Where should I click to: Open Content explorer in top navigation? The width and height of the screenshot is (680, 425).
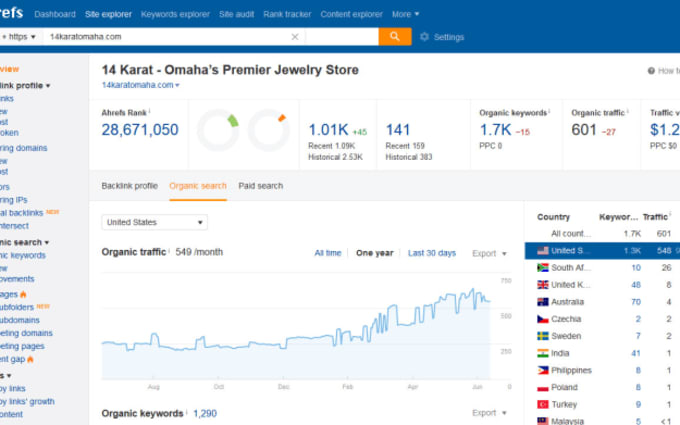click(351, 14)
